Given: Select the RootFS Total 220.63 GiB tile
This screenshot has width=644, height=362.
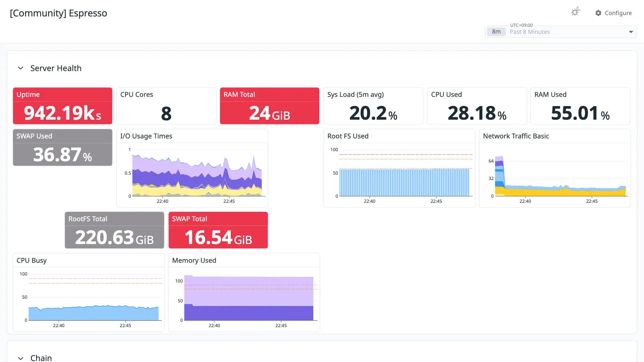Looking at the screenshot, I should (114, 230).
